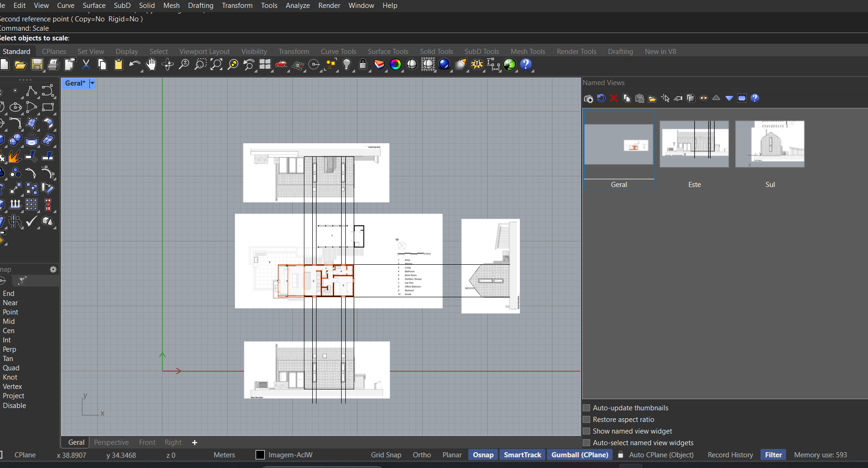
Task: Toggle the Ortho status bar button
Action: tap(422, 455)
